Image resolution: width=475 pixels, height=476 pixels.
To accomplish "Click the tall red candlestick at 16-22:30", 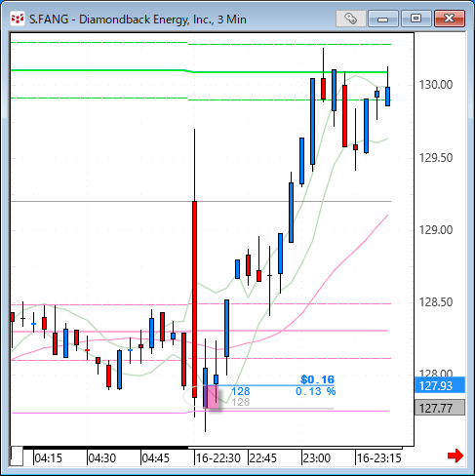I will pos(194,299).
